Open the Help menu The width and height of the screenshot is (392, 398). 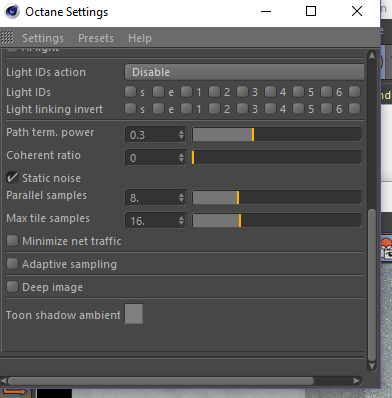[x=140, y=38]
